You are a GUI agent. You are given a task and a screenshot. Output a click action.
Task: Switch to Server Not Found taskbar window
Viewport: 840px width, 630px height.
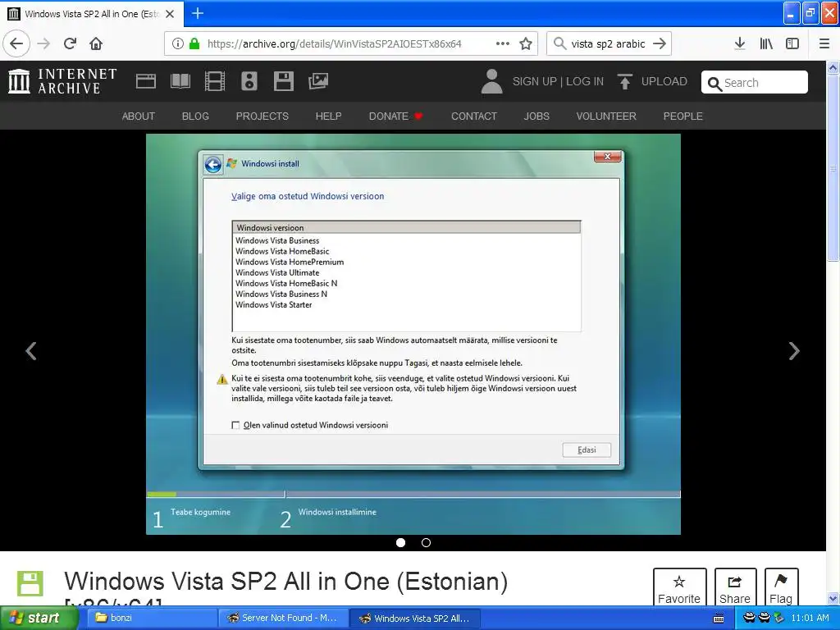tap(283, 619)
